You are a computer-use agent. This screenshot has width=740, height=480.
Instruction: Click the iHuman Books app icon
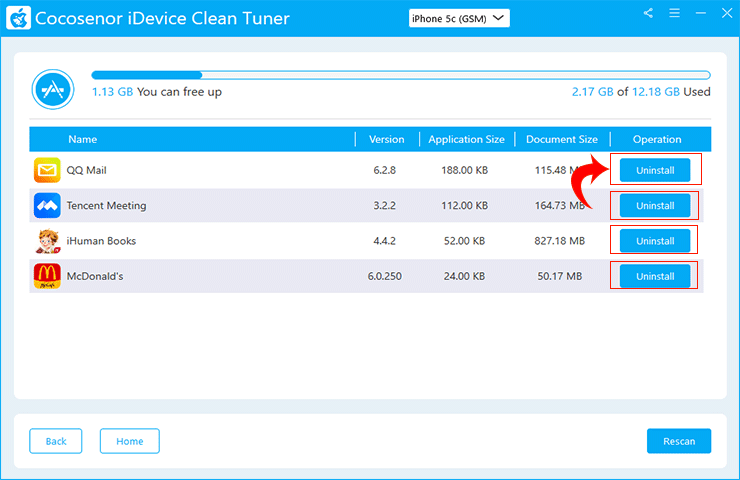[47, 241]
